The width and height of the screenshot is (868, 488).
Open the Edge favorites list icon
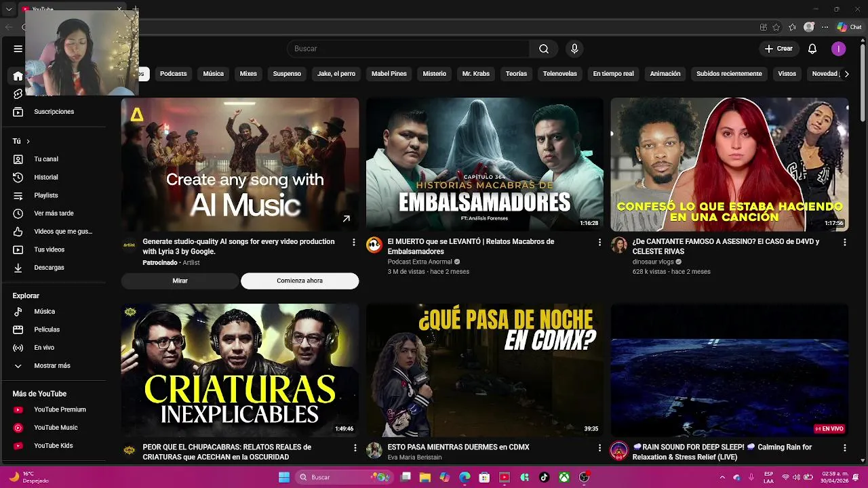pos(792,27)
